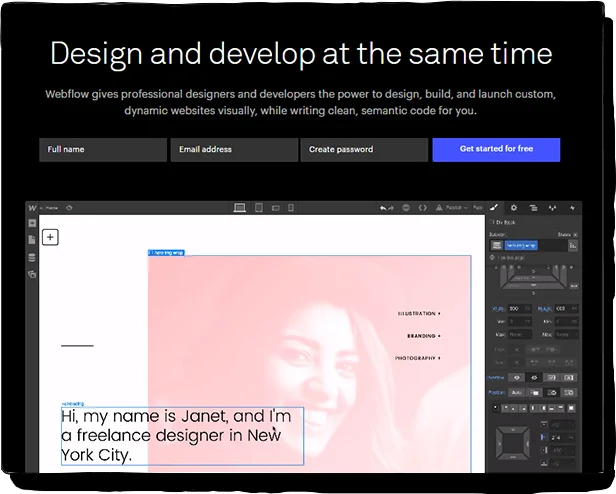Open the Pages panel
This screenshot has height=494, width=616.
click(32, 240)
